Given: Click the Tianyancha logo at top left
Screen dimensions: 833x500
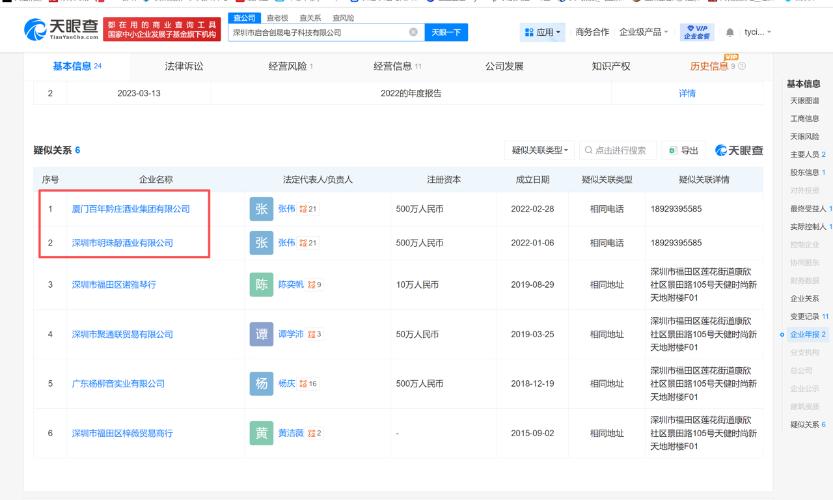Looking at the screenshot, I should pos(62,29).
